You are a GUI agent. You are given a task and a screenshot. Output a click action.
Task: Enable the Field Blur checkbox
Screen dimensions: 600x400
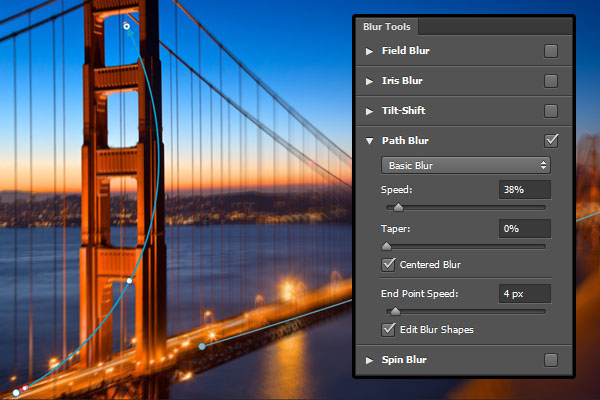click(551, 51)
